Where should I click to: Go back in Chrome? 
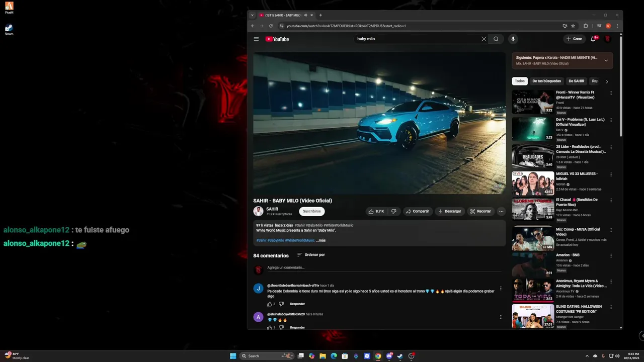point(253,26)
